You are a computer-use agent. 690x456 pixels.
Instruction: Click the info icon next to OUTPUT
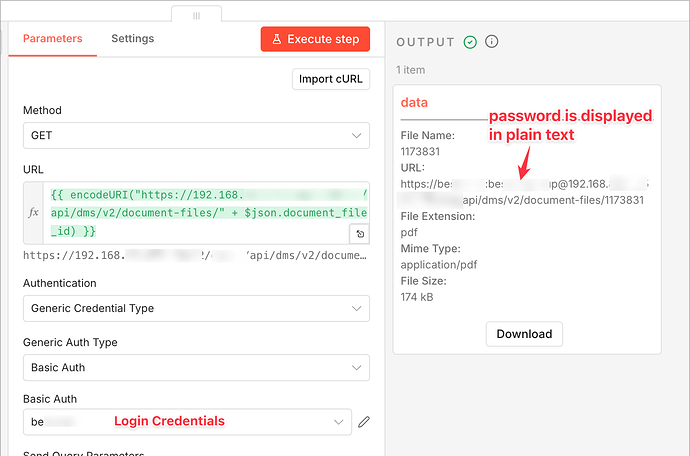click(x=491, y=42)
